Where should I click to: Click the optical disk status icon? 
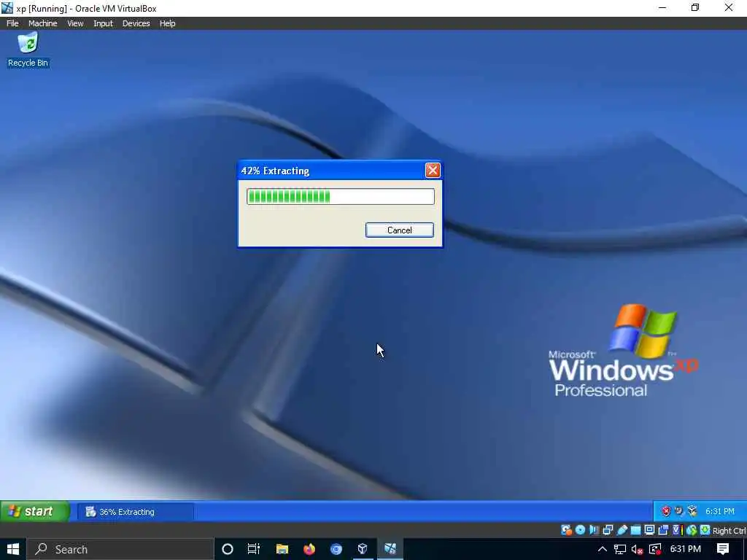click(580, 530)
